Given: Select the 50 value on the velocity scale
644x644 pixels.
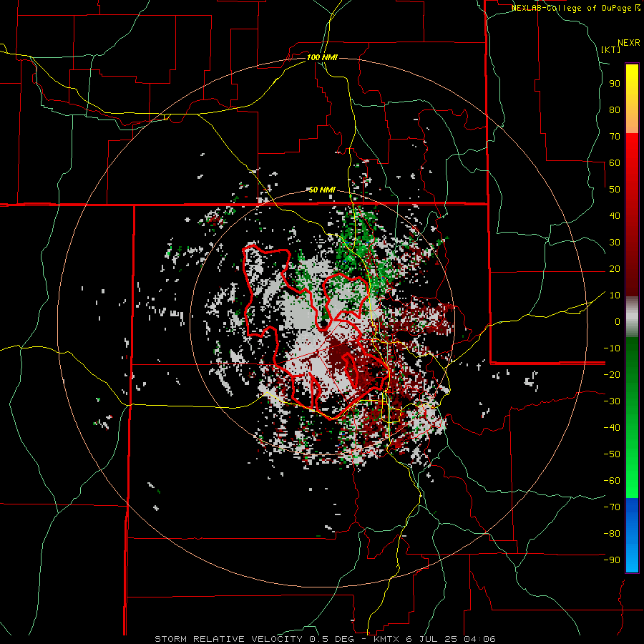Looking at the screenshot, I should pos(615,190).
